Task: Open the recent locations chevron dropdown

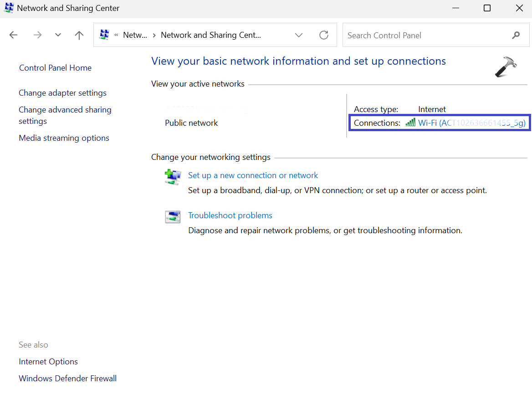Action: (x=58, y=35)
